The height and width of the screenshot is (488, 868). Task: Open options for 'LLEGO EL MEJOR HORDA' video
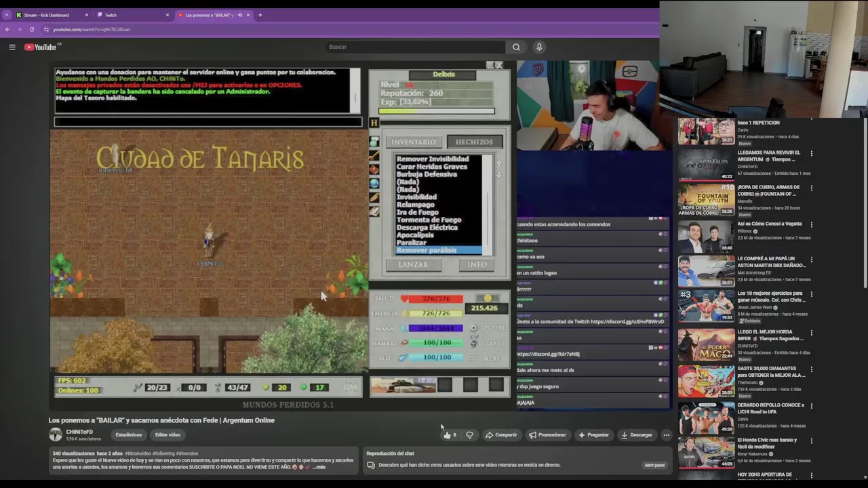pyautogui.click(x=811, y=333)
